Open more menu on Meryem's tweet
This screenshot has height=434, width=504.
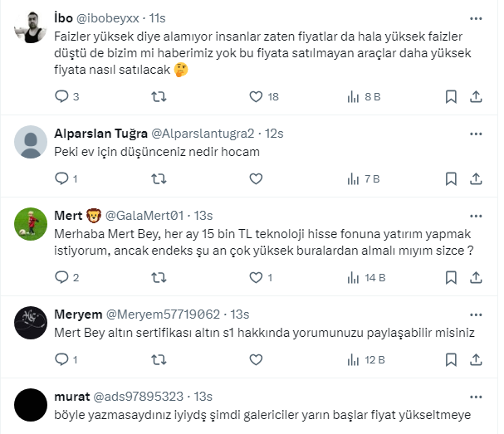pyautogui.click(x=476, y=314)
